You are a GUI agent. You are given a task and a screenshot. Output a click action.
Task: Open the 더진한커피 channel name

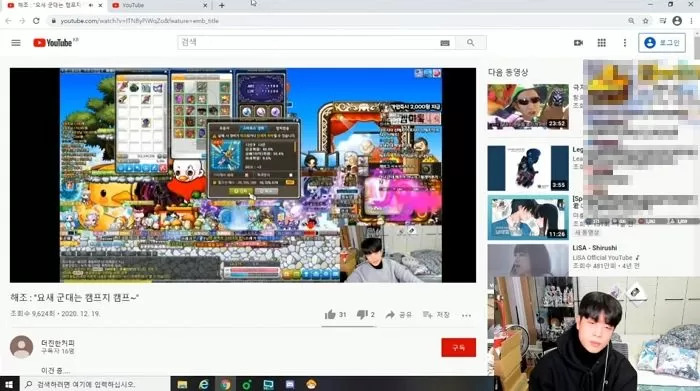(x=58, y=343)
